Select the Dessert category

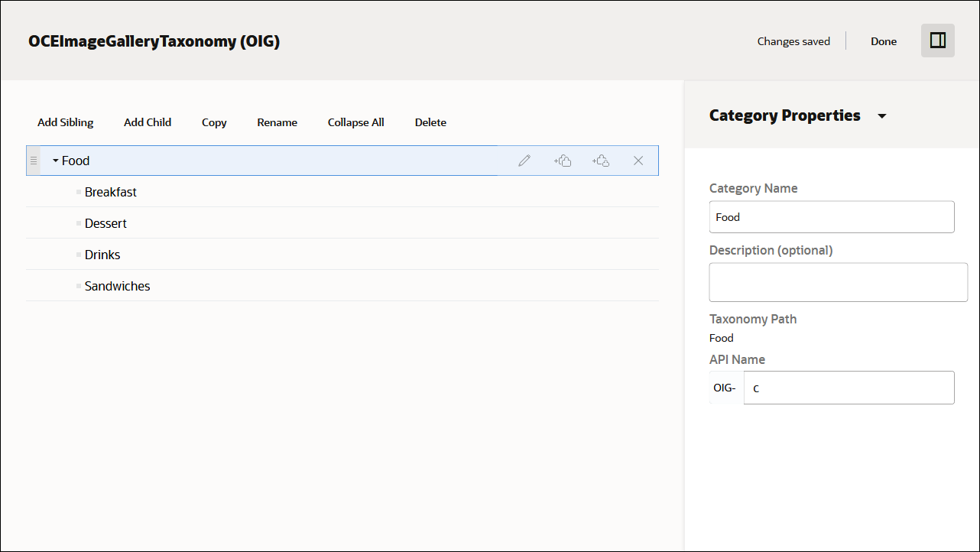pyautogui.click(x=105, y=223)
